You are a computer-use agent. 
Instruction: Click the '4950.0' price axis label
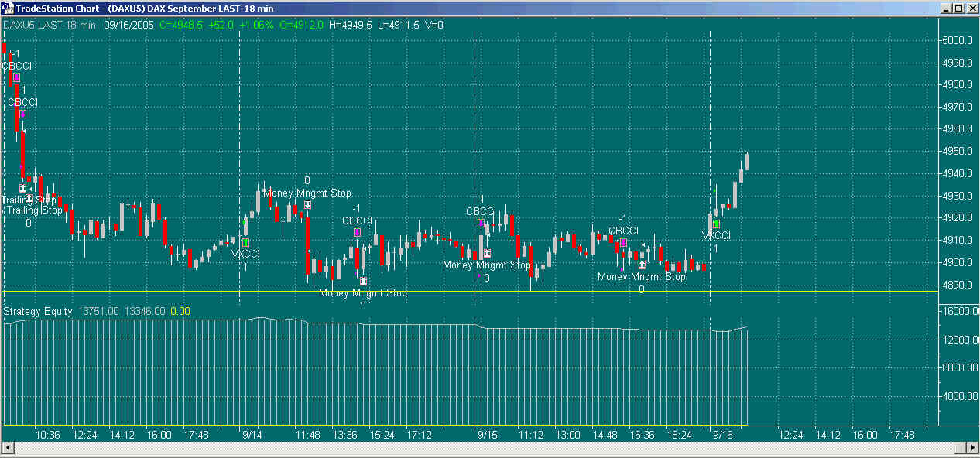pos(956,152)
